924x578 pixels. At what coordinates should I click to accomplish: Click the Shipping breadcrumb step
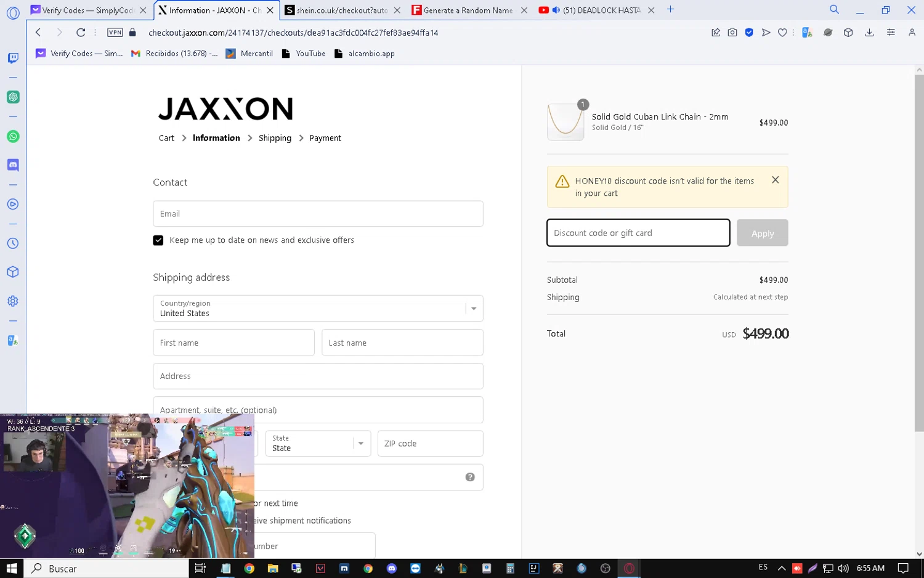click(275, 138)
